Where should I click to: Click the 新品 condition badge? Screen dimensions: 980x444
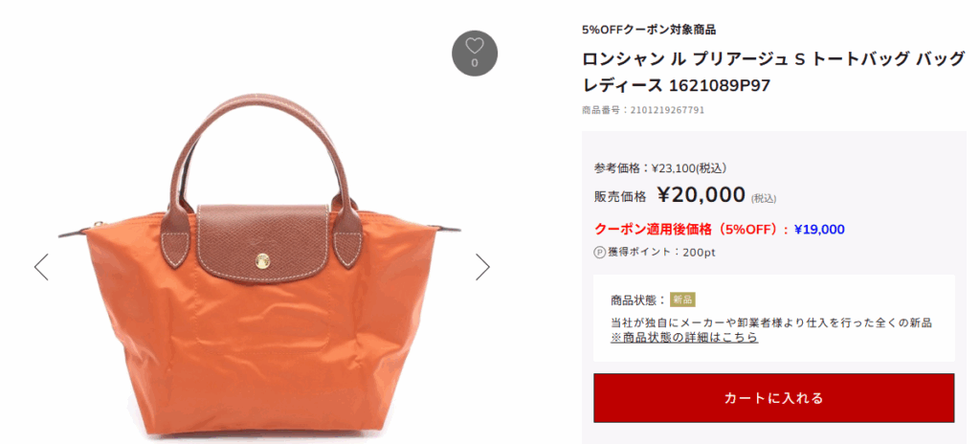(x=682, y=300)
